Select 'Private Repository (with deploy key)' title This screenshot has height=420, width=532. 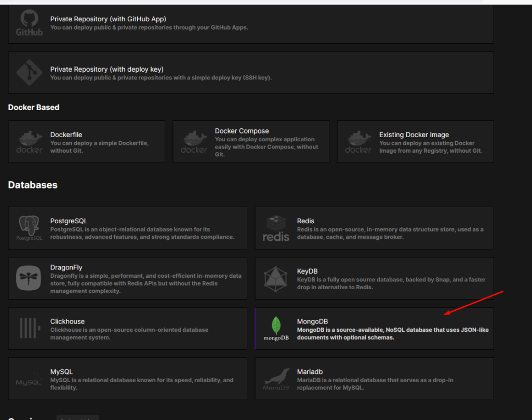(107, 69)
